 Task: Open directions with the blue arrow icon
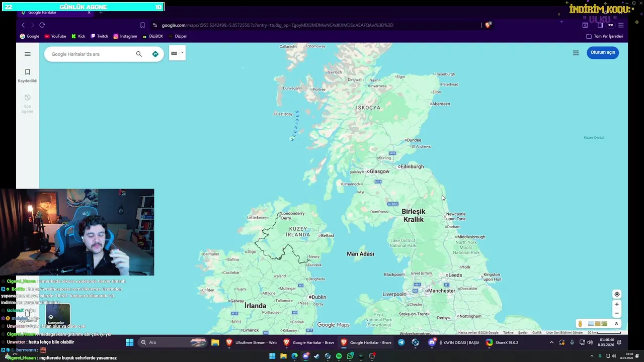coord(155,54)
